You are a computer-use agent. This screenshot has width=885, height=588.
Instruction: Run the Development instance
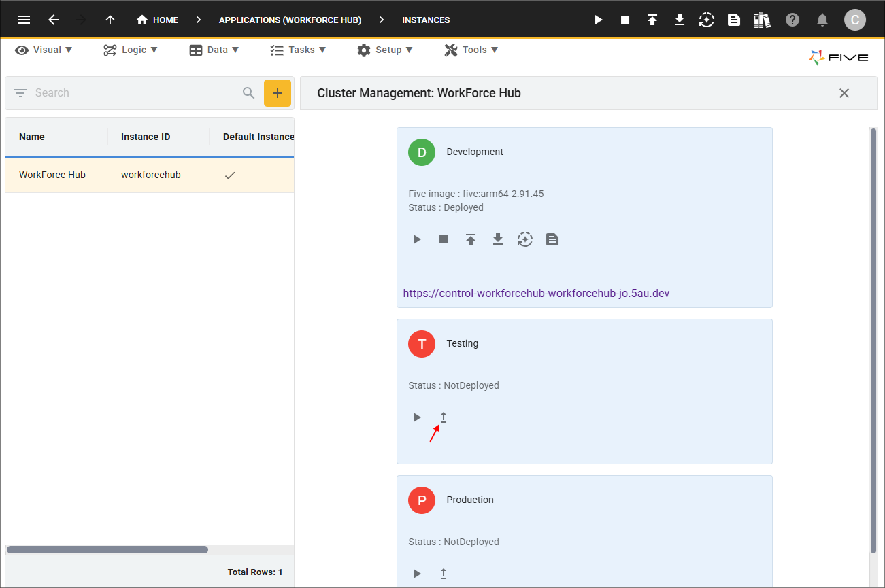417,239
